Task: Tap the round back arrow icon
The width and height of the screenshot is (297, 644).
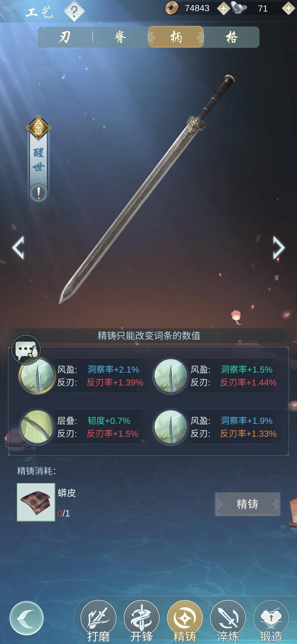Action: coord(27,618)
